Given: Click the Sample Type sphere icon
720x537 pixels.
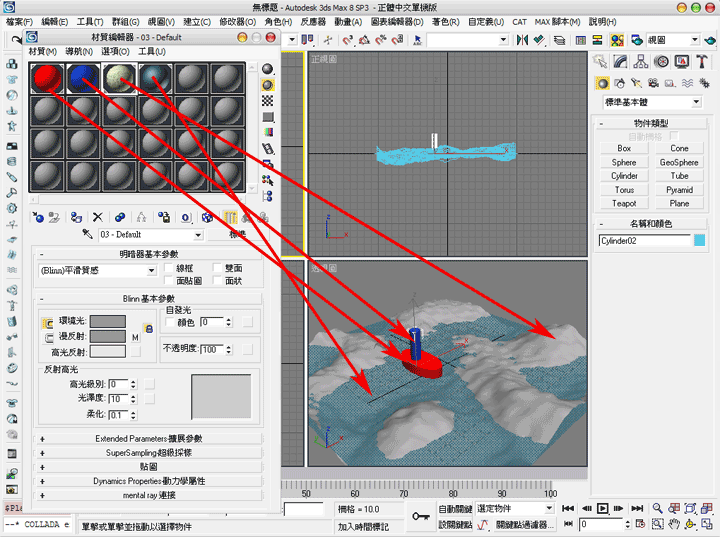Looking at the screenshot, I should coord(267,69).
